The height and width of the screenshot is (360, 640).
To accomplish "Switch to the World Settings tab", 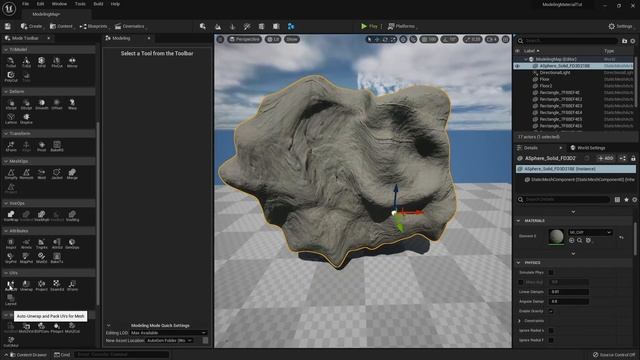I will [588, 148].
